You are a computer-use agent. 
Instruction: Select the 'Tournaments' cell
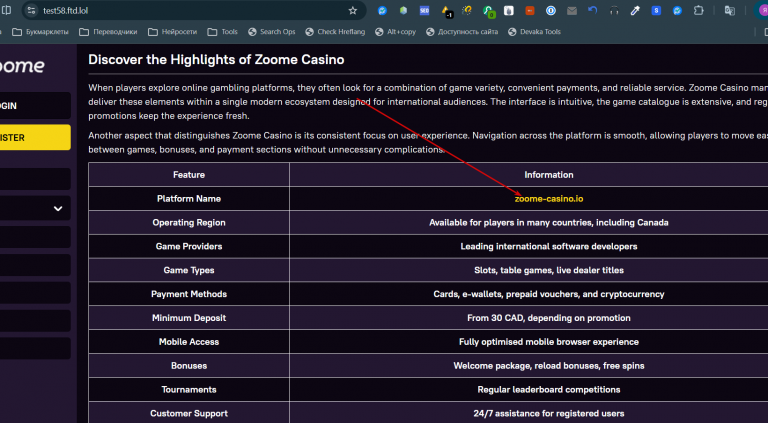pos(189,390)
